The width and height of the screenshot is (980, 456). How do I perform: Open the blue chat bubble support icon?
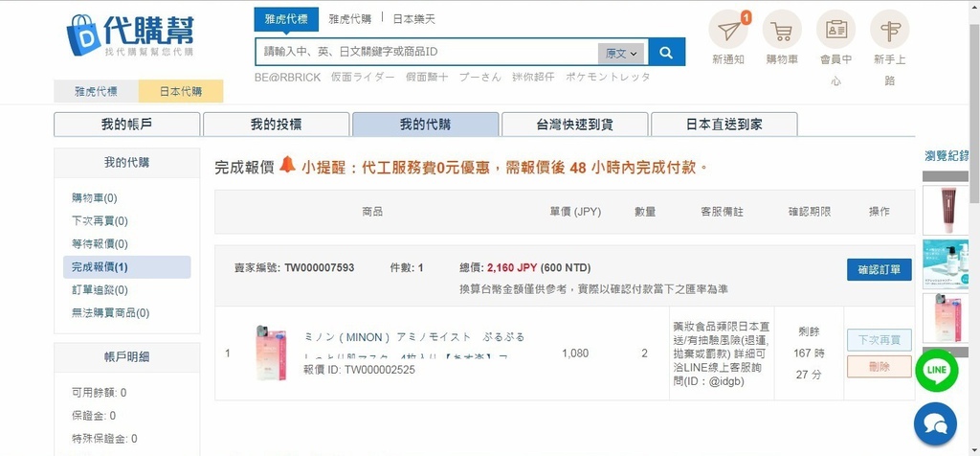coord(935,423)
